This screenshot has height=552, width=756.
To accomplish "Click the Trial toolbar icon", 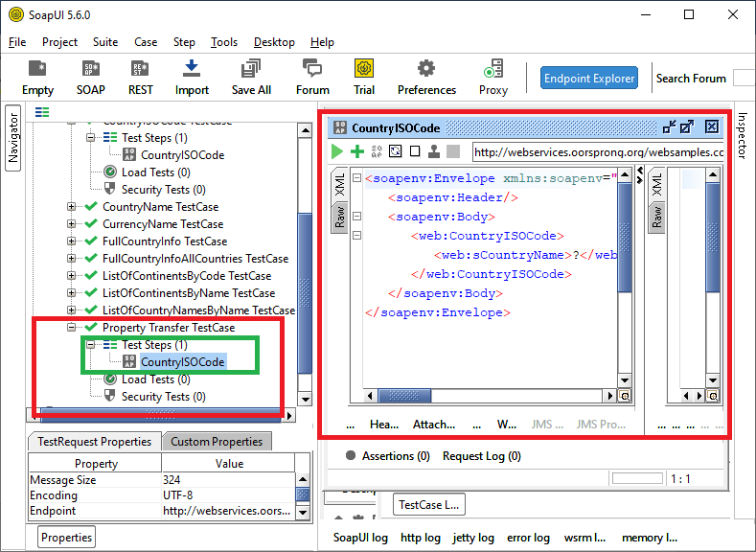I will (364, 78).
